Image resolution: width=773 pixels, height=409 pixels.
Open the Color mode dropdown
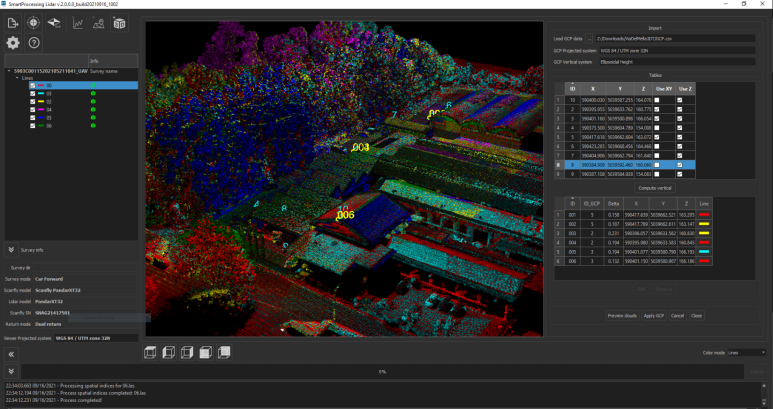[747, 352]
